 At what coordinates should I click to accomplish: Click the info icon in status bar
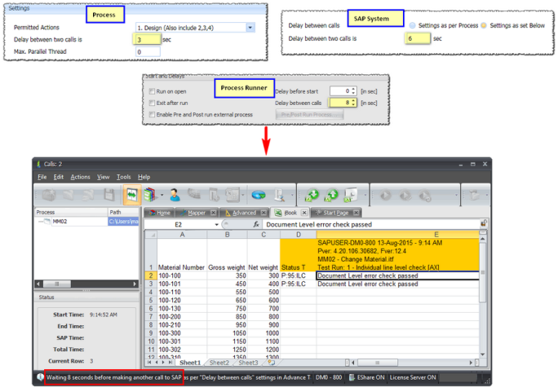[x=40, y=377]
